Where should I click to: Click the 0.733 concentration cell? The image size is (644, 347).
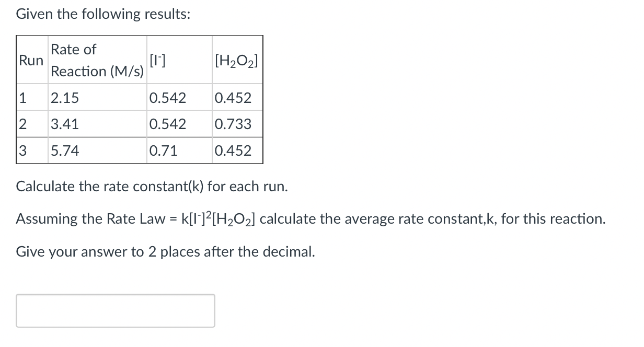click(x=233, y=124)
